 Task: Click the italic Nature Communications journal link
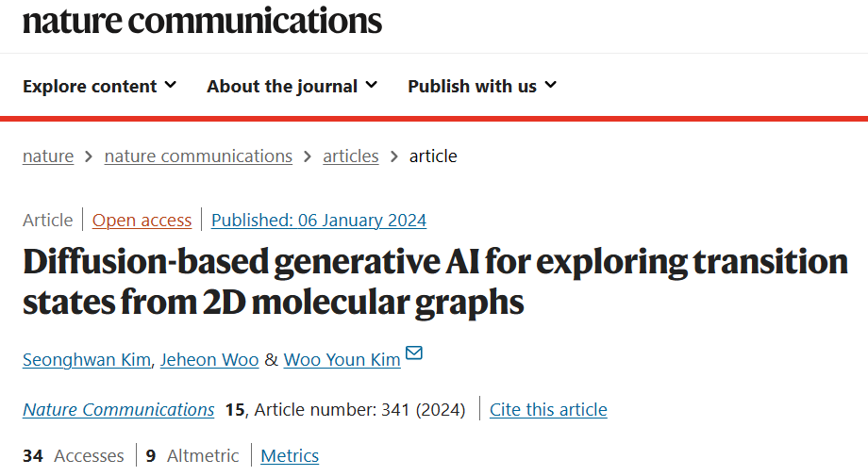pos(119,410)
